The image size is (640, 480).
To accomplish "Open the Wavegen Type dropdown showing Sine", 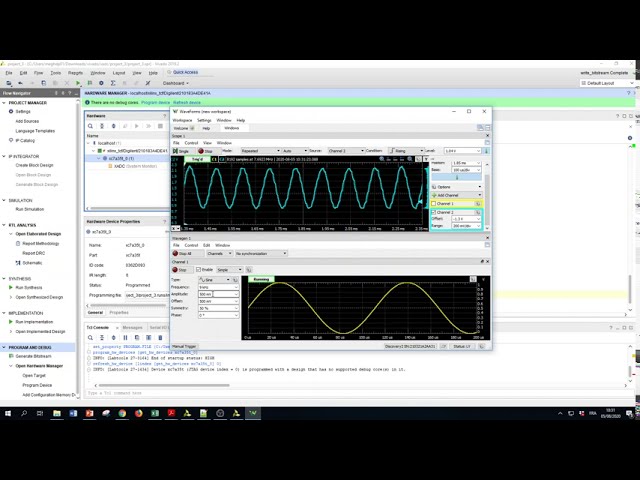I will click(214, 280).
